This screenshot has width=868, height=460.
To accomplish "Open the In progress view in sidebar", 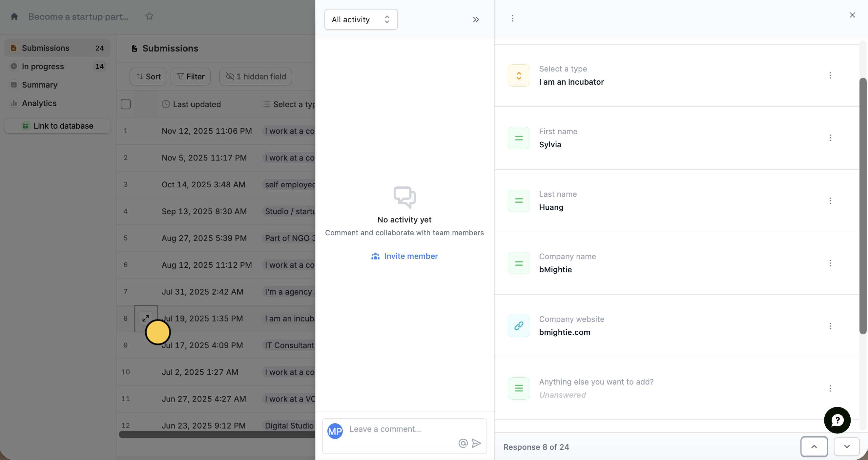I will (43, 66).
